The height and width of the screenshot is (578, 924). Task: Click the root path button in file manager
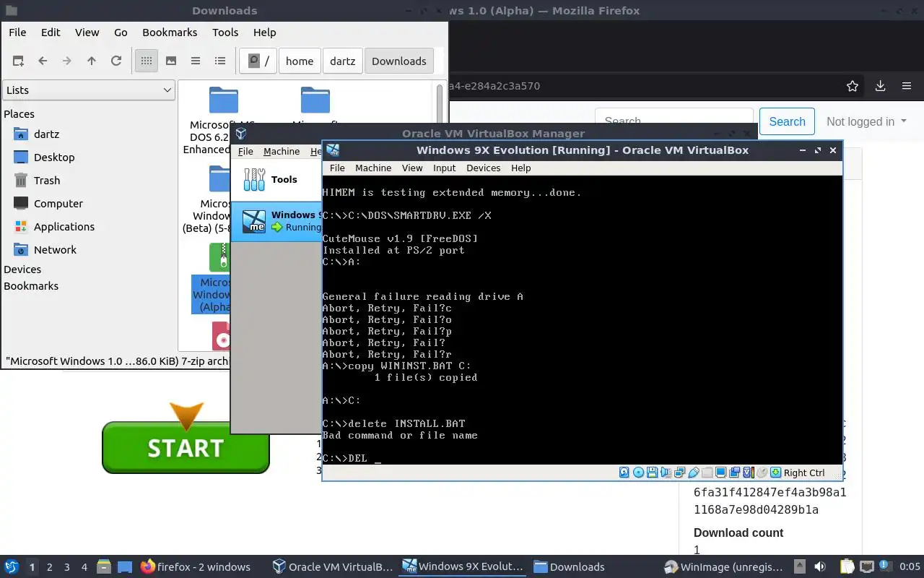click(258, 61)
